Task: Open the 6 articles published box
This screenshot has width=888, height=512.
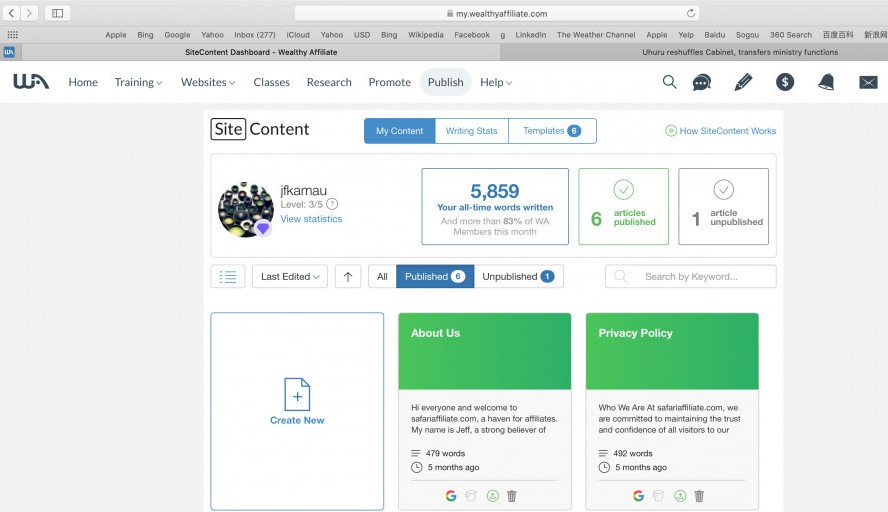Action: (624, 207)
